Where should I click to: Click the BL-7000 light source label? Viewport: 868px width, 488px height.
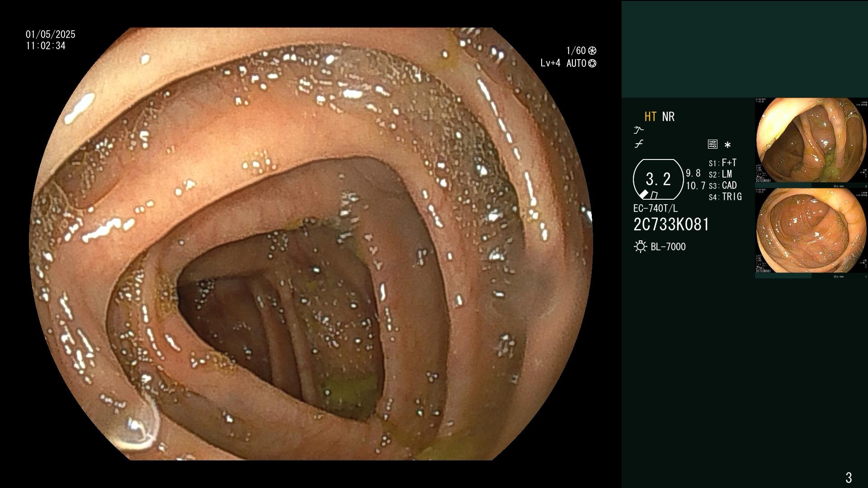pyautogui.click(x=668, y=247)
